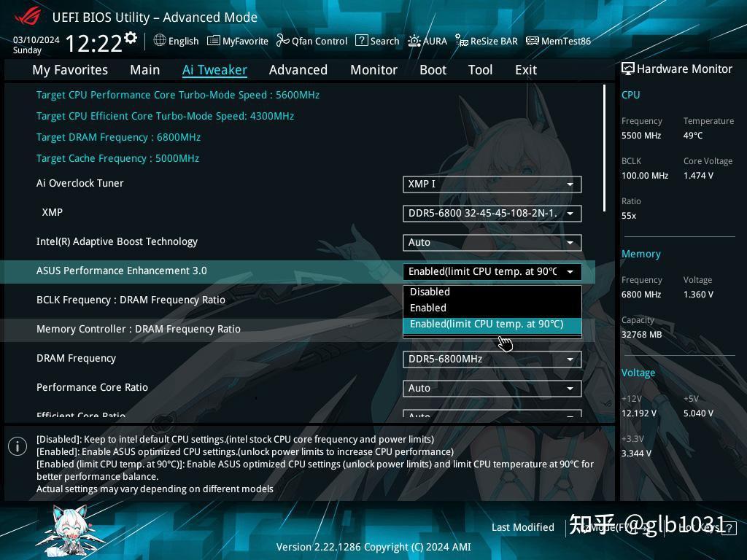
Task: Open the clock settings gear icon
Action: point(131,38)
